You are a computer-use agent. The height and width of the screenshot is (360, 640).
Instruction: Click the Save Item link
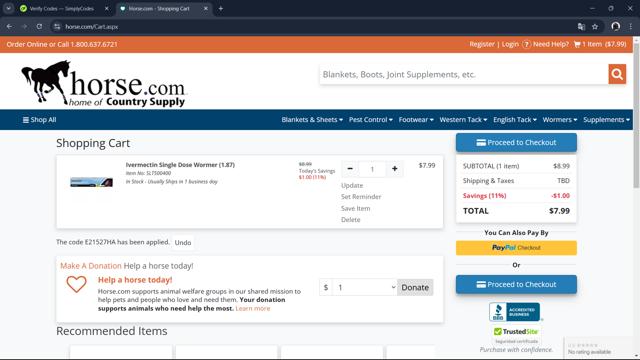pos(356,208)
